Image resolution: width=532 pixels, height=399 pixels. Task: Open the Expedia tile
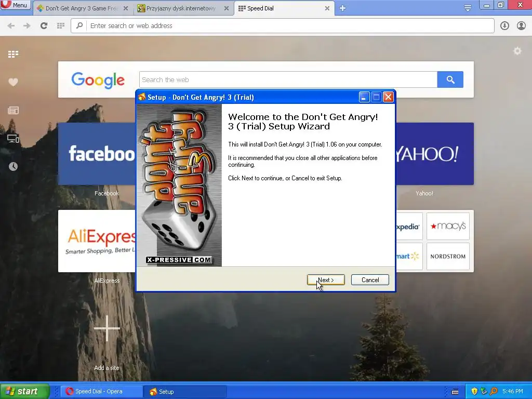(x=409, y=227)
